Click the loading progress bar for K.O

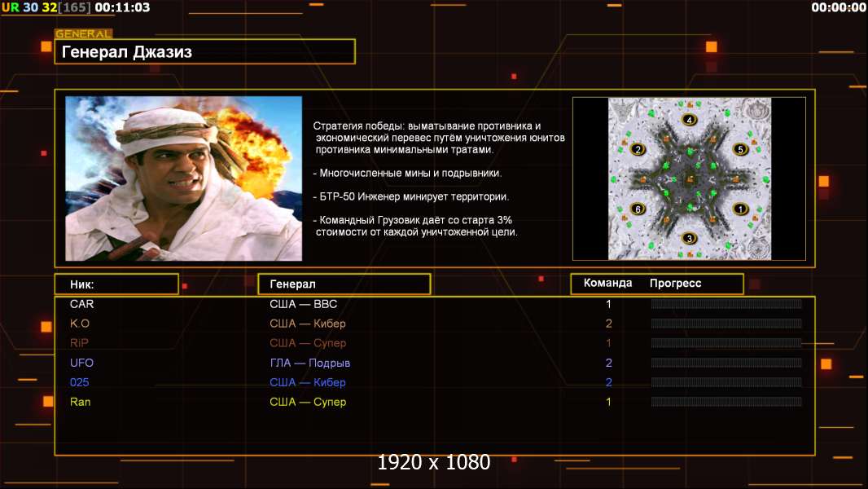(726, 324)
